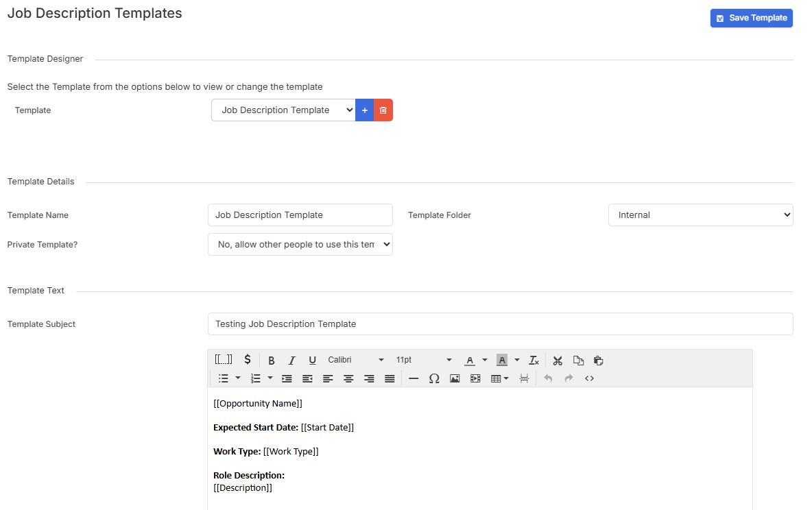Insert merge field via brackets icon
The height and width of the screenshot is (510, 812).
223,360
